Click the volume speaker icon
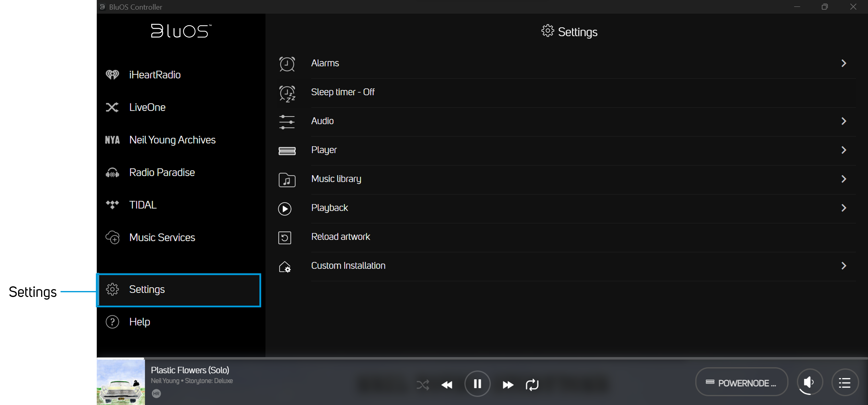 (809, 382)
